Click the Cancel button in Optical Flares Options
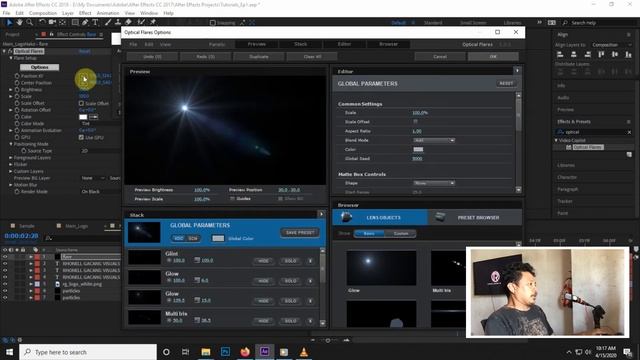 pos(440,56)
